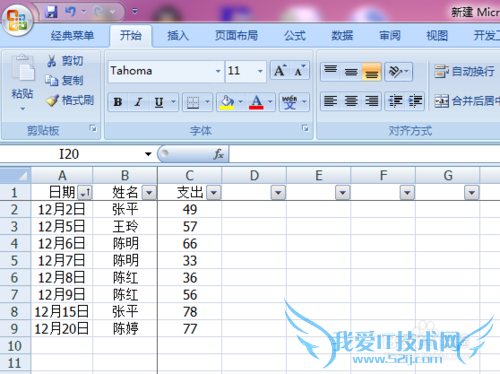Click 剪切 to cut the selection
Image resolution: width=500 pixels, height=374 pixels.
click(x=65, y=61)
